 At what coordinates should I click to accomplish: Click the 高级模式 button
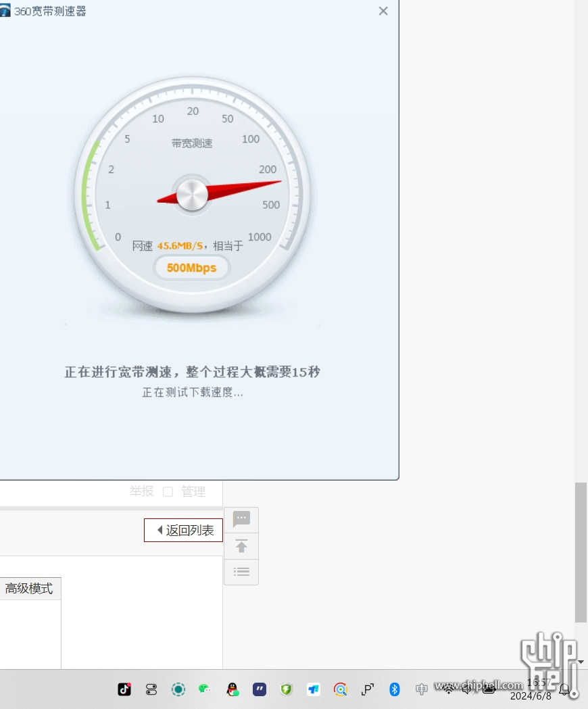(x=29, y=588)
